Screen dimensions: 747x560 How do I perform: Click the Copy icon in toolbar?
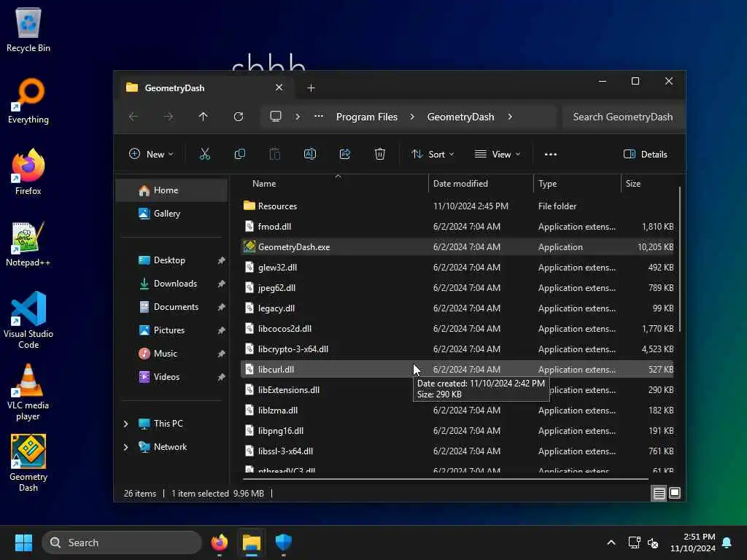pyautogui.click(x=239, y=154)
